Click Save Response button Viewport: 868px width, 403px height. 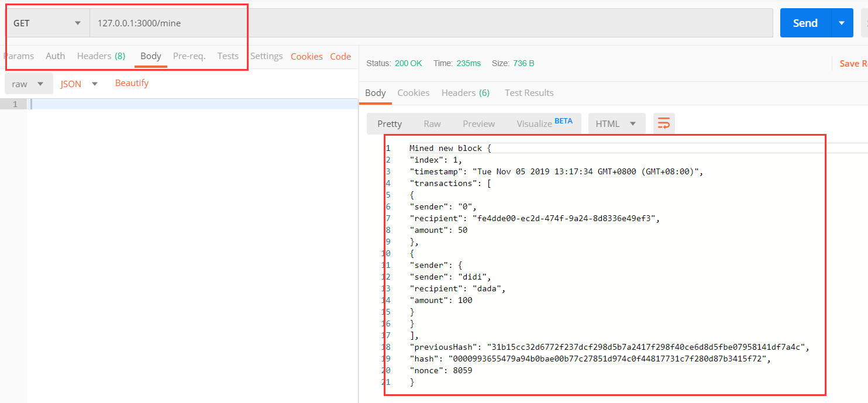(x=853, y=64)
